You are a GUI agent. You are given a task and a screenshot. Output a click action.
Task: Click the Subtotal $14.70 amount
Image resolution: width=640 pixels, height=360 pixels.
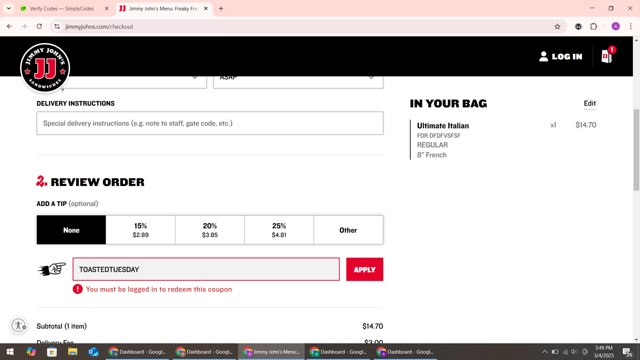click(373, 326)
